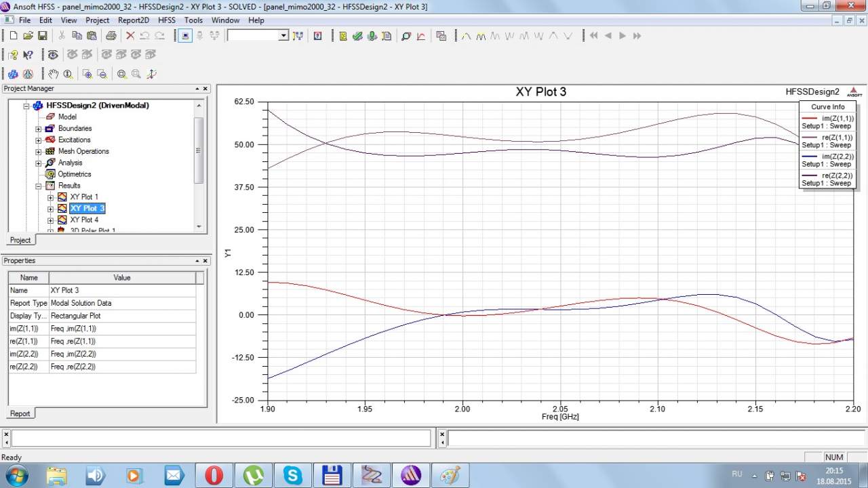The width and height of the screenshot is (868, 488).
Task: Select the Optimetrics tree item
Action: [x=74, y=174]
